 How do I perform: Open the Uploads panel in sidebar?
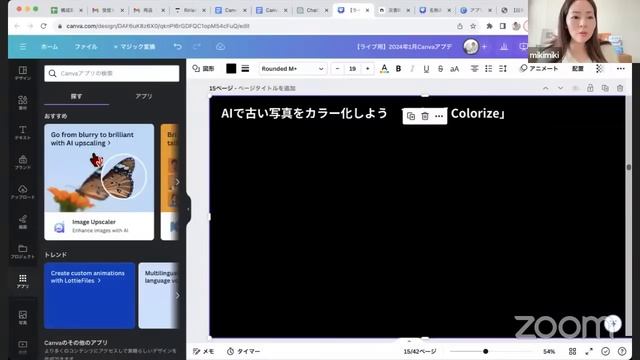[x=23, y=191]
